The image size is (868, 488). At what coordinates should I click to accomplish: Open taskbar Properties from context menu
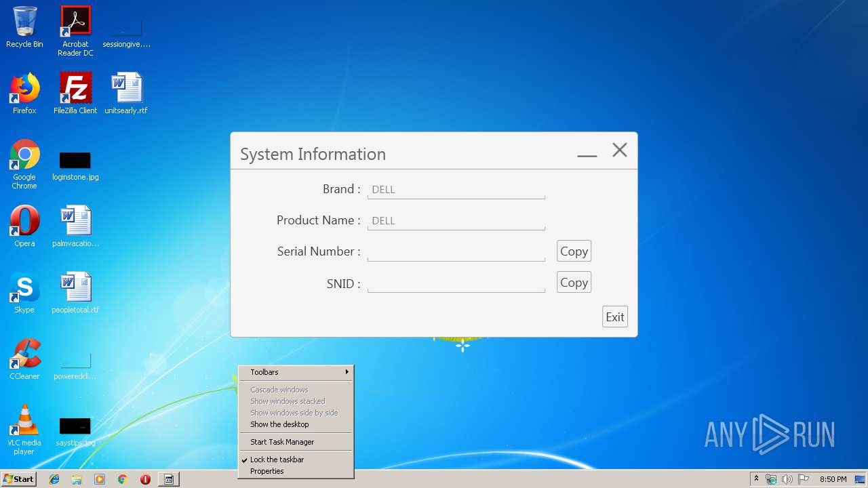point(296,471)
